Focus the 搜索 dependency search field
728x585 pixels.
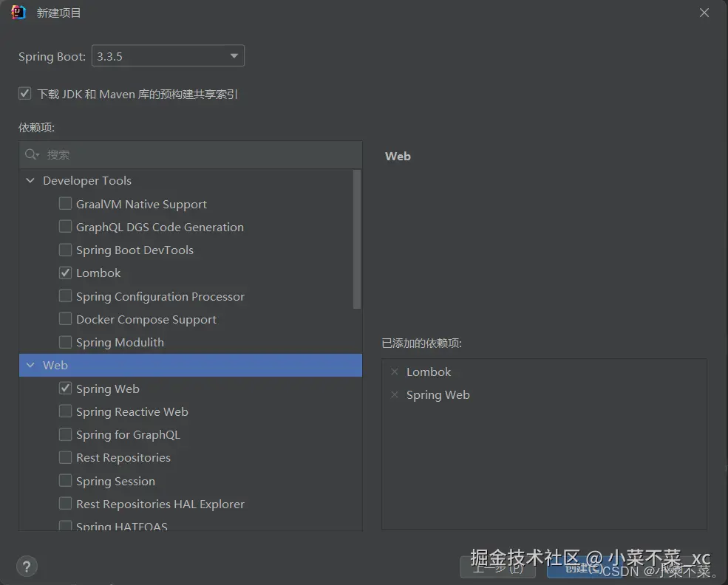(x=191, y=154)
